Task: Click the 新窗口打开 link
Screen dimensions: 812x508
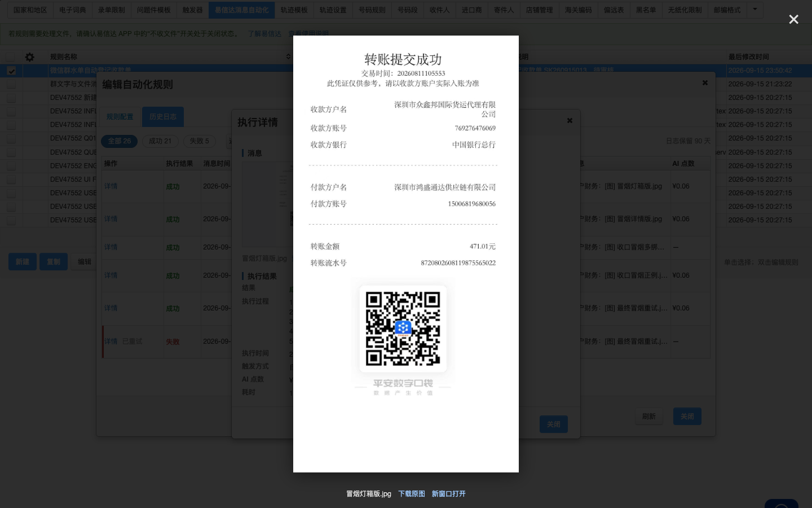Action: point(449,494)
